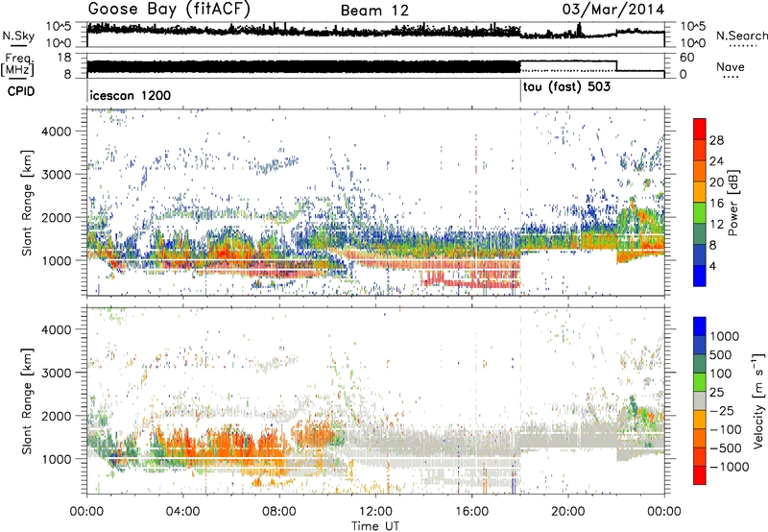Click the '20:00' time axis label
768x532 pixels.
click(x=567, y=512)
